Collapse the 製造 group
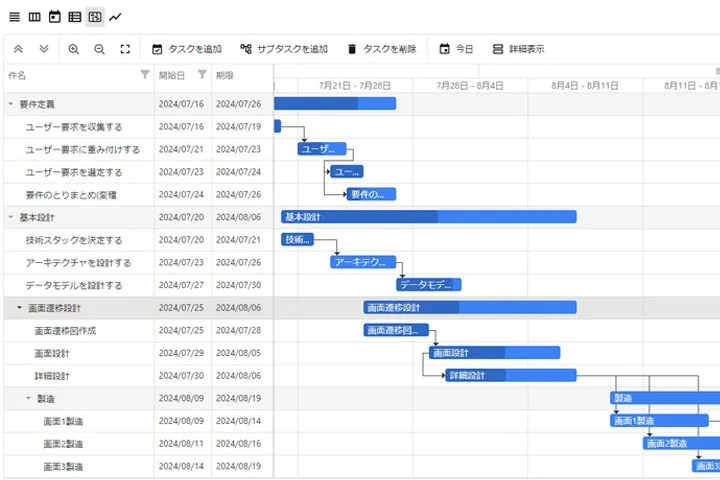 28,398
